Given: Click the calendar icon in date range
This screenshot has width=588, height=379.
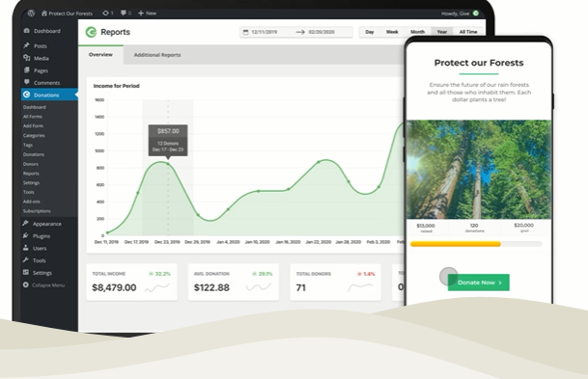Looking at the screenshot, I should click(245, 32).
